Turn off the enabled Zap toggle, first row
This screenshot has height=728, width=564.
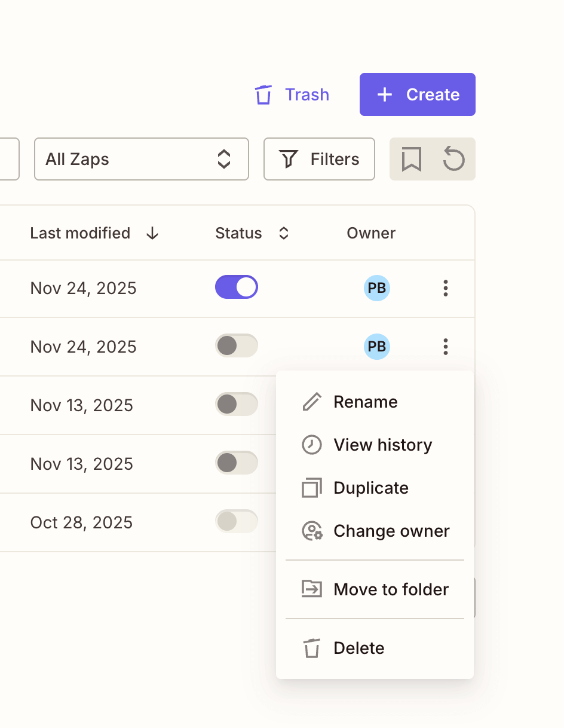pos(237,287)
